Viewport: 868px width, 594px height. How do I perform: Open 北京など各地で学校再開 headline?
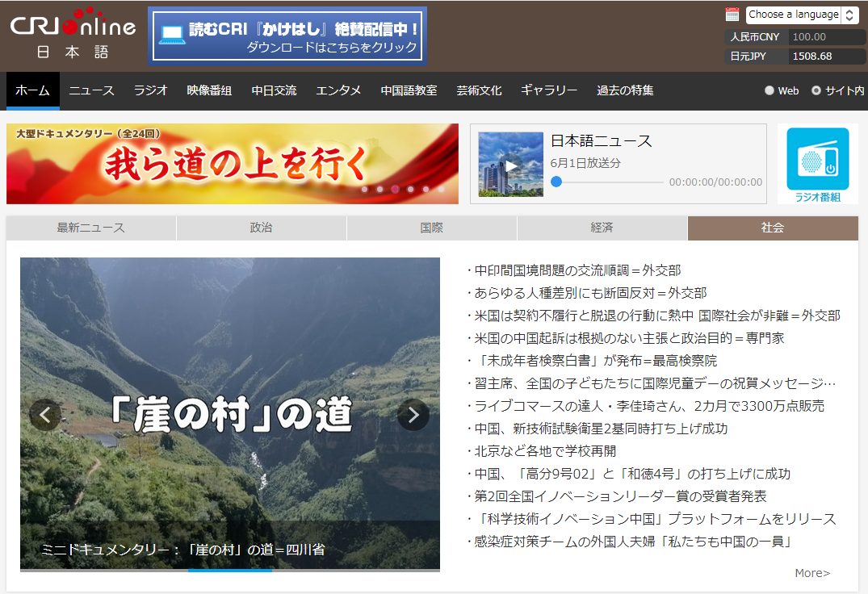coord(545,451)
